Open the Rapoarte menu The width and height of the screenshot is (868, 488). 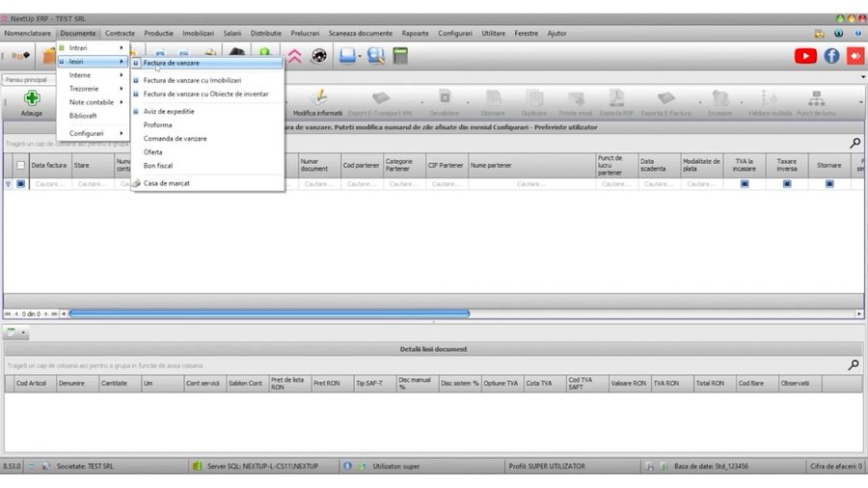point(415,33)
